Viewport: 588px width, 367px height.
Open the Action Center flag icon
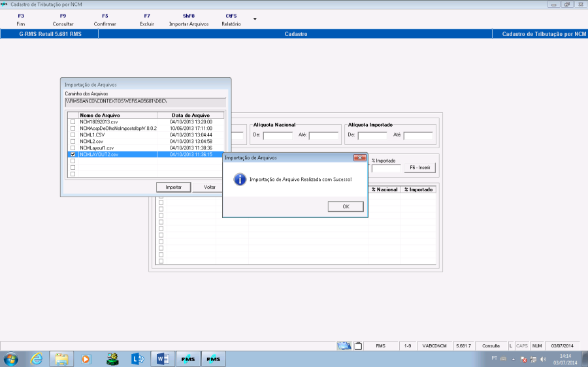point(523,359)
